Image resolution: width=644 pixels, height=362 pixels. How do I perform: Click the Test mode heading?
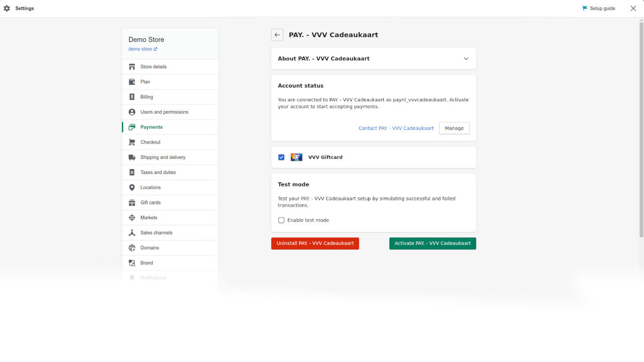(x=293, y=185)
